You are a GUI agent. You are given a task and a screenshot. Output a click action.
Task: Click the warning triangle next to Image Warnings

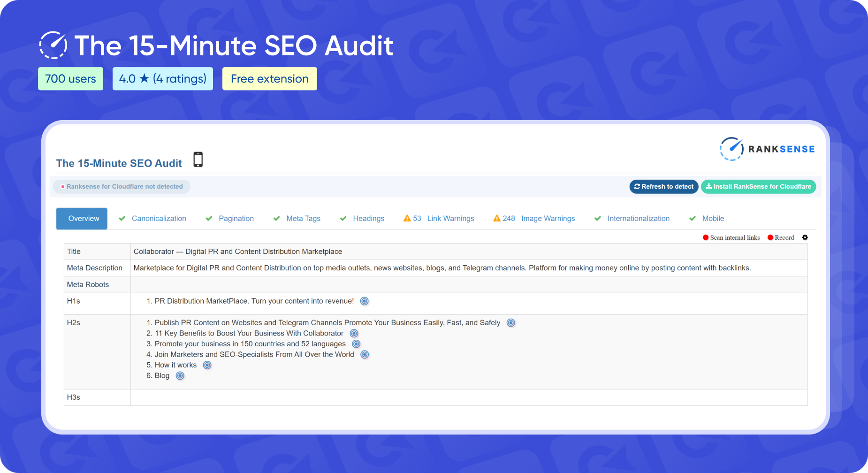496,218
